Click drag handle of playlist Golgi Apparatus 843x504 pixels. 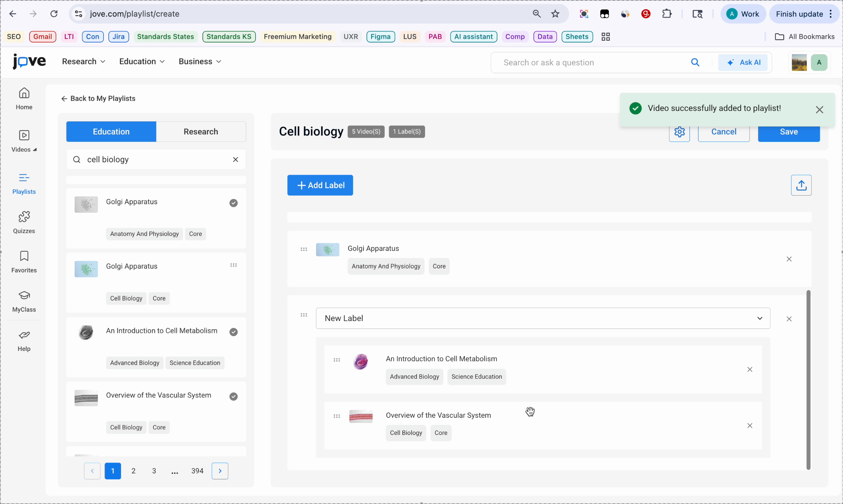point(304,249)
